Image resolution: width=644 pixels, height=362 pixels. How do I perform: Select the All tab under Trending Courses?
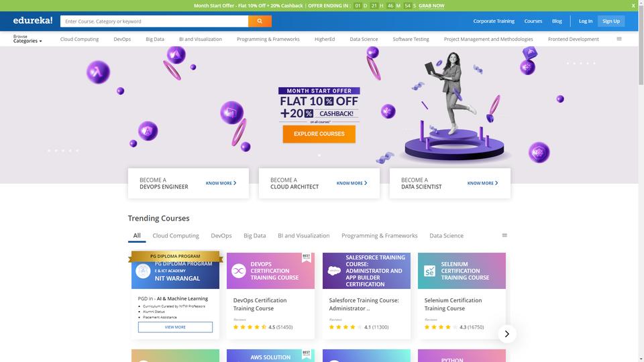[137, 235]
